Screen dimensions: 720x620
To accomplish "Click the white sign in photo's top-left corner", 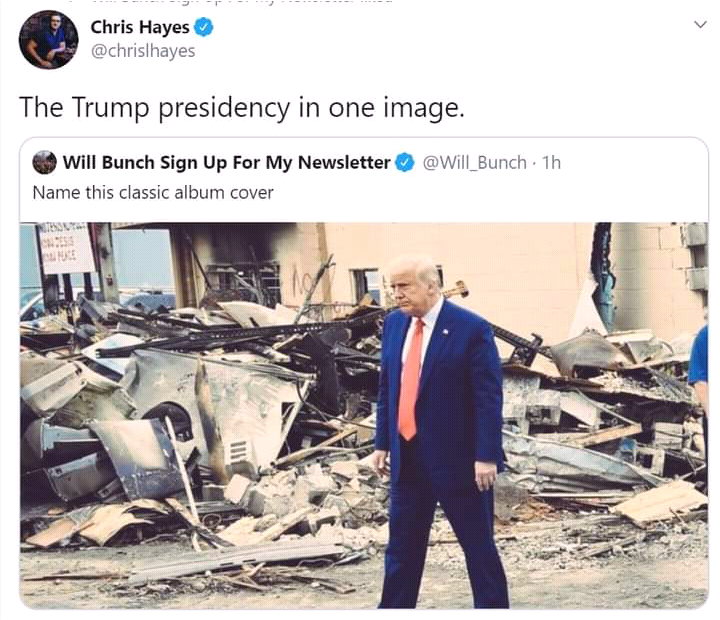I will (x=64, y=247).
